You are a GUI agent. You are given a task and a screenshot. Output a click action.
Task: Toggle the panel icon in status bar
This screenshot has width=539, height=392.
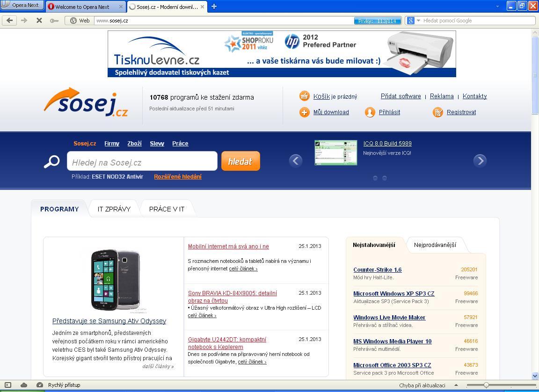8,385
